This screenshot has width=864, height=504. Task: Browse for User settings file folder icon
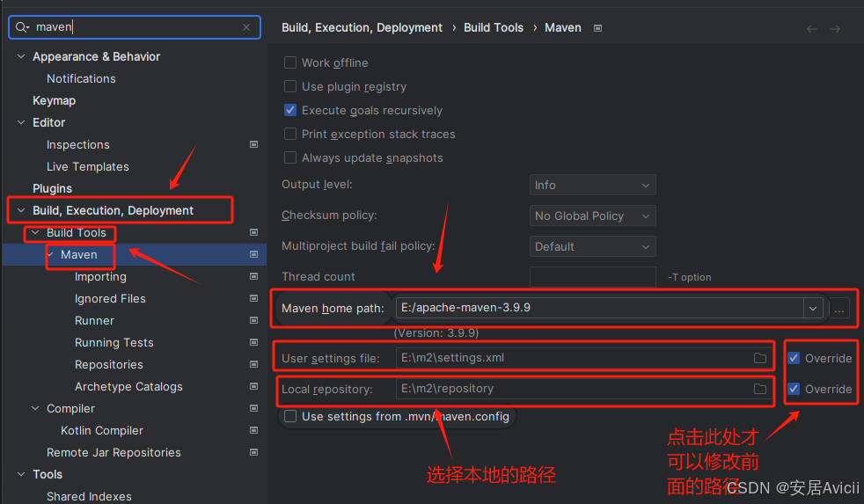(760, 358)
